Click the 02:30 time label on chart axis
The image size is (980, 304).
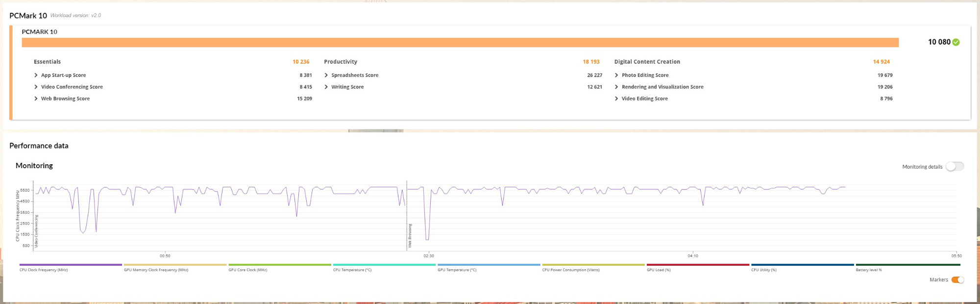(x=429, y=256)
